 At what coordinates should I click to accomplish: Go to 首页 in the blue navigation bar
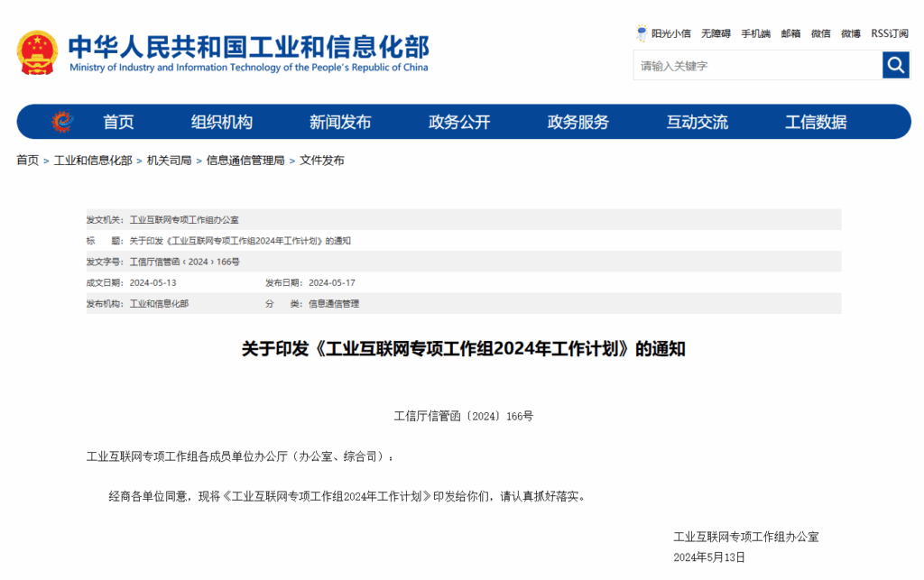tap(118, 122)
